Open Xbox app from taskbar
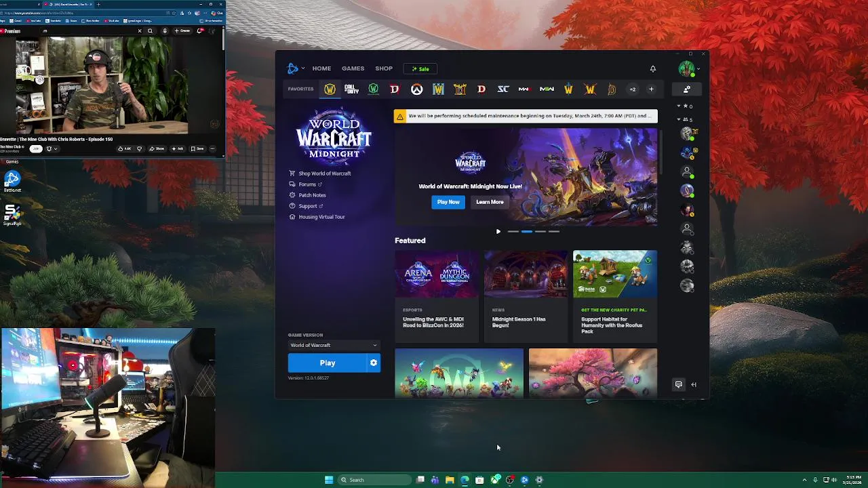Image resolution: width=868 pixels, height=488 pixels. [495, 480]
